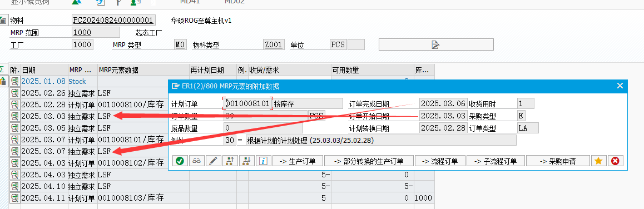Click the -> 子流程订单 button
Viewport: 644px width, 209px height.
(496, 161)
